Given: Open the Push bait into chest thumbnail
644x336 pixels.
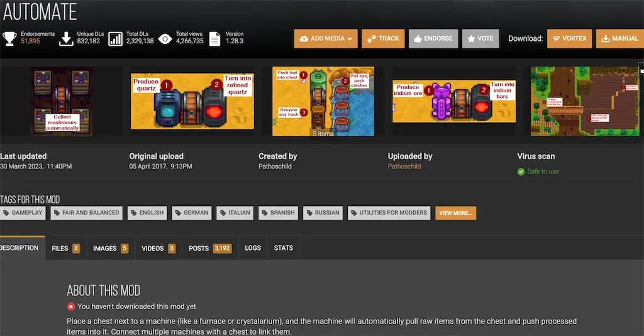Looking at the screenshot, I should pyautogui.click(x=323, y=101).
